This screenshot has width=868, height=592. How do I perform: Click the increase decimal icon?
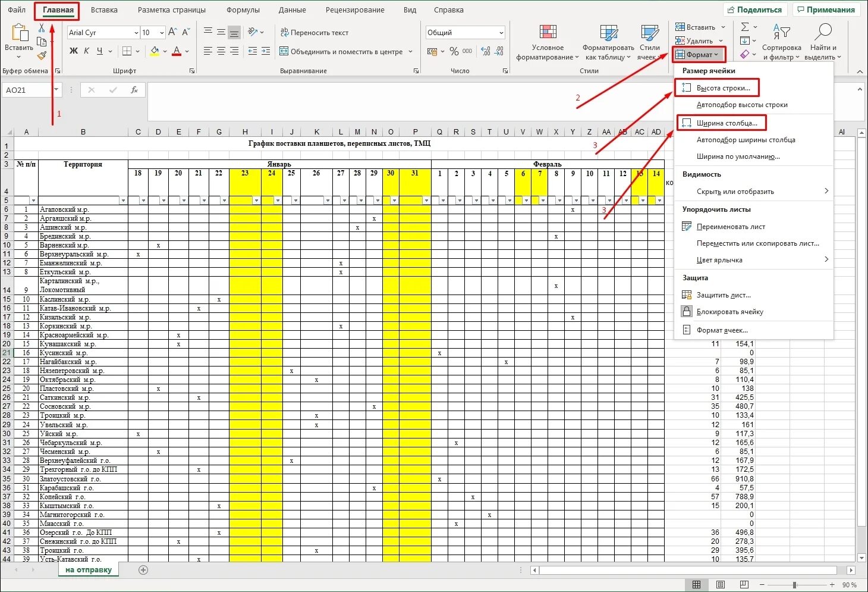point(486,52)
